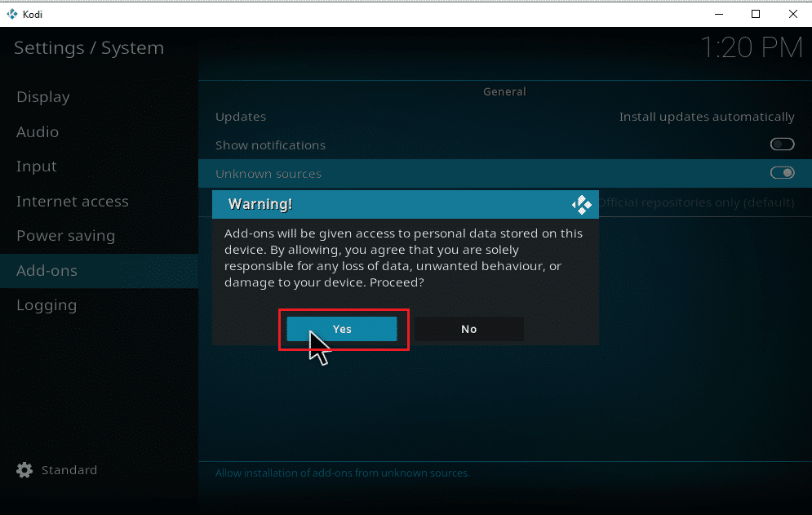
Task: Open the Internet access settings list
Action: [72, 201]
